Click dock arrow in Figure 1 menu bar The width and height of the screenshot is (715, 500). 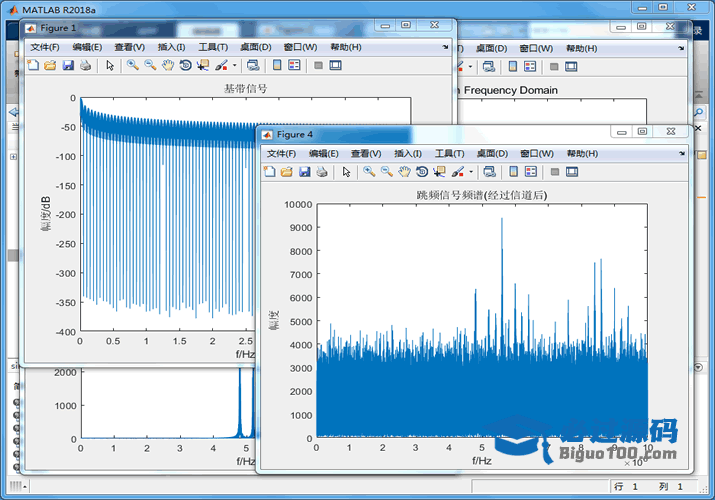[445, 47]
